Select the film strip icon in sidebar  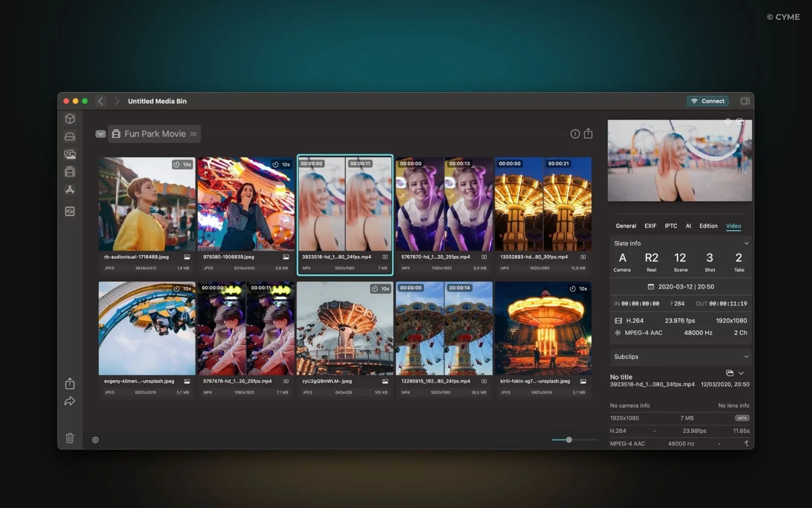[70, 172]
